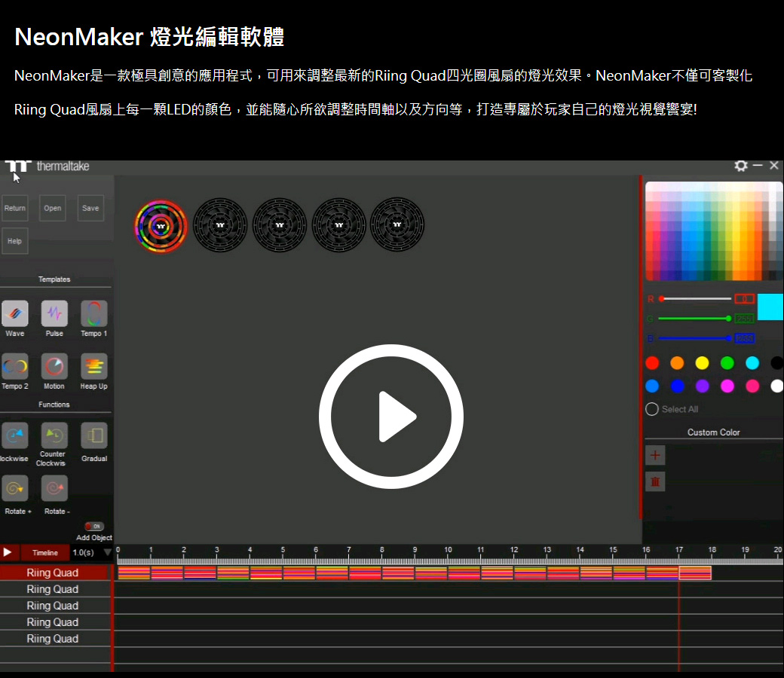Click the Save button
The width and height of the screenshot is (784, 678).
(x=90, y=208)
